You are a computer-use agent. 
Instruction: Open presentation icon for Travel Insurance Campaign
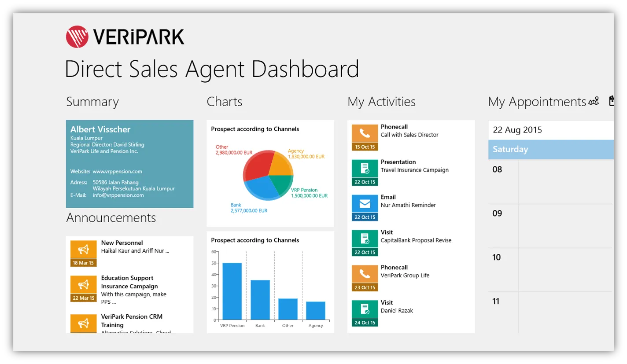(x=365, y=169)
